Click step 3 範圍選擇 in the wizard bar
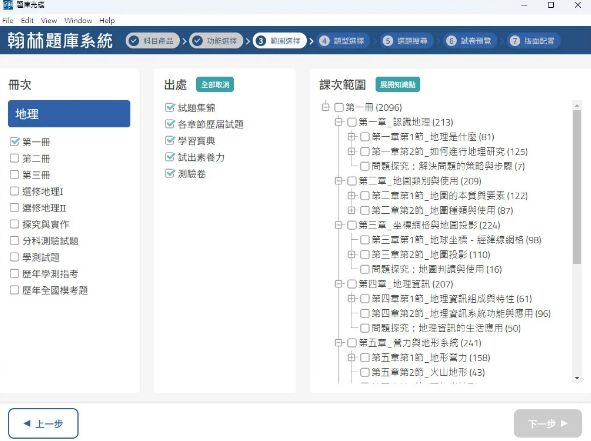The width and height of the screenshot is (591, 441). pos(280,41)
